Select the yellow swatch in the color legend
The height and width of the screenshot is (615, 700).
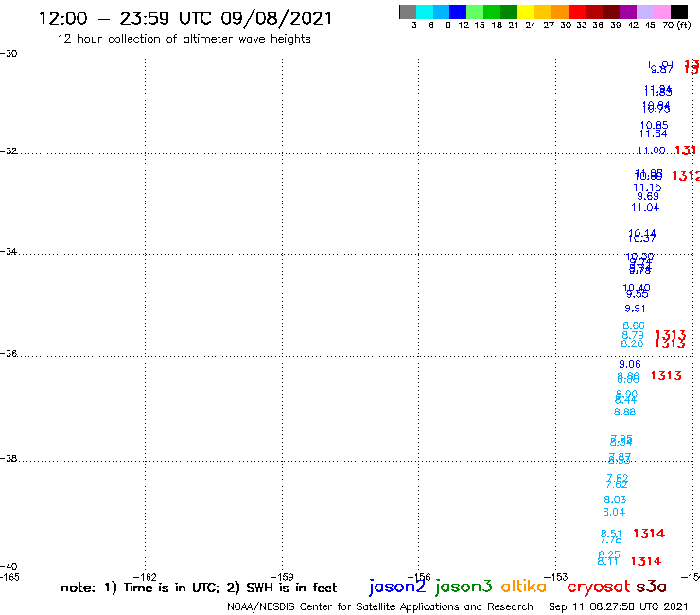coord(526,11)
